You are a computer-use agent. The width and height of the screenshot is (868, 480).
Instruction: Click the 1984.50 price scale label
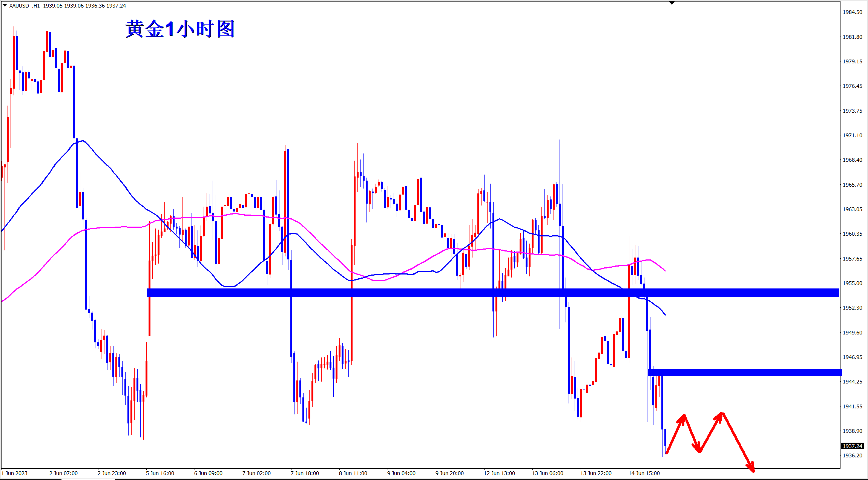click(x=852, y=12)
